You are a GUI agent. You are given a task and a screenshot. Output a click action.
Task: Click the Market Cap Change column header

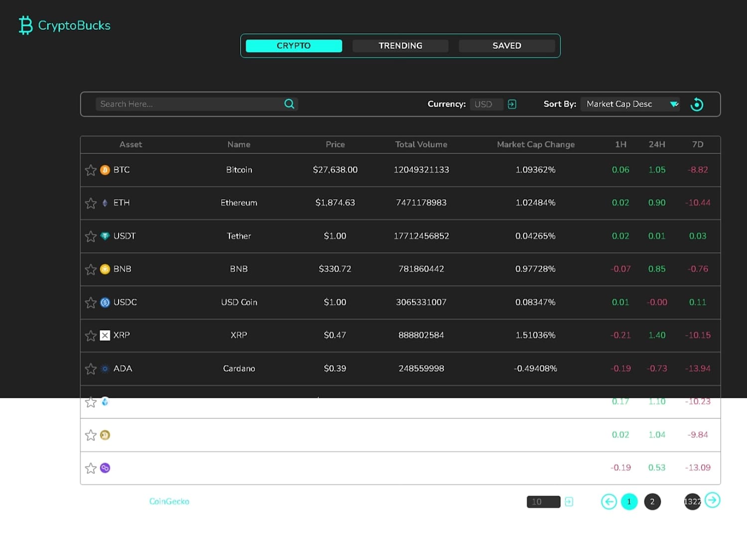[536, 144]
